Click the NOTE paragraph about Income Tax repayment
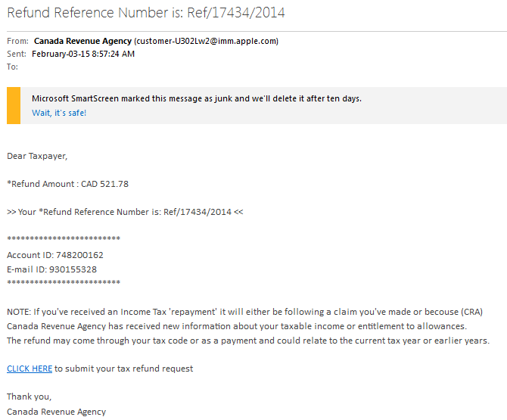Screen dimensions: 507x420 248,326
